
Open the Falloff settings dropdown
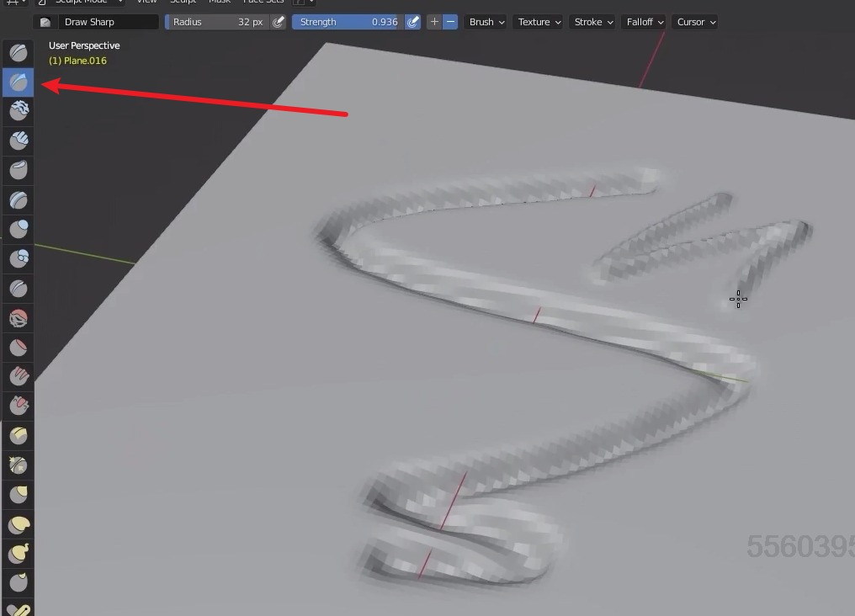tap(644, 22)
